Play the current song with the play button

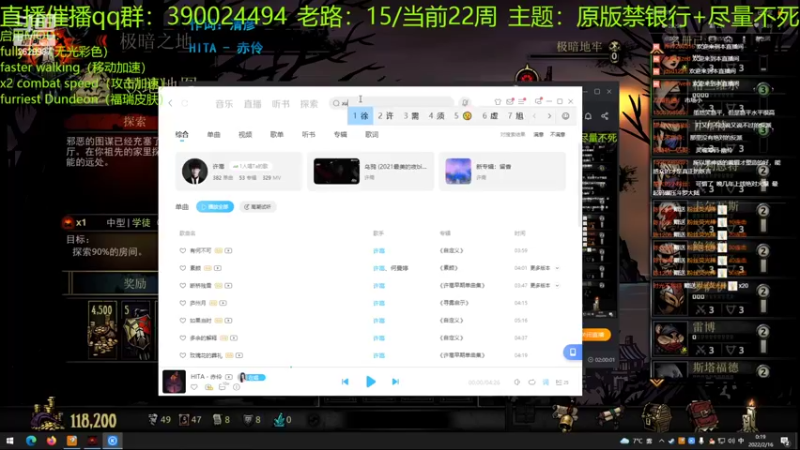point(371,382)
